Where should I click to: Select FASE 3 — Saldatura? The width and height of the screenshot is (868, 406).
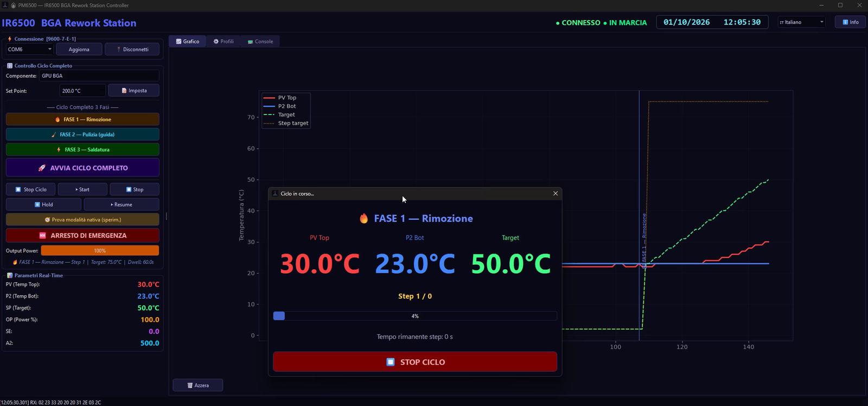point(82,150)
